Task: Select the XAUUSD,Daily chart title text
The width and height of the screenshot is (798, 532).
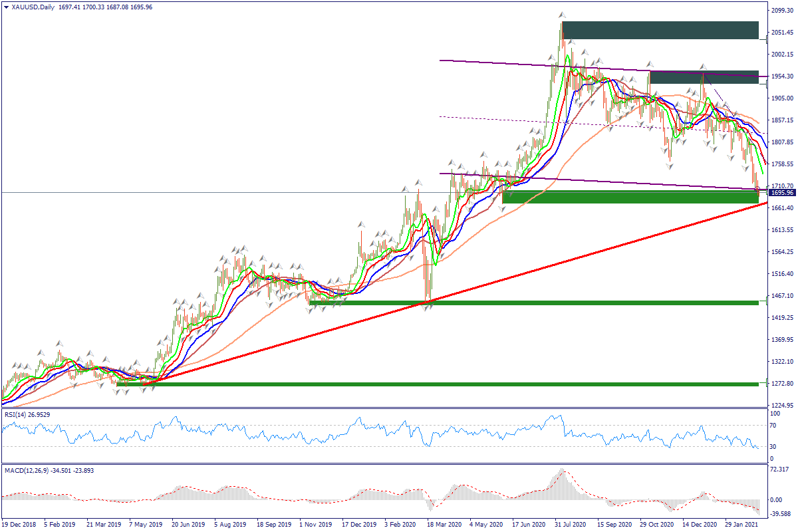Action: coord(33,7)
